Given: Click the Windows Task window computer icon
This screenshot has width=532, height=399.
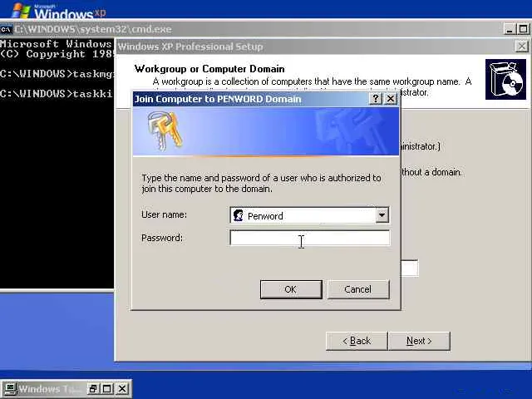Looking at the screenshot, I should click(x=10, y=389).
